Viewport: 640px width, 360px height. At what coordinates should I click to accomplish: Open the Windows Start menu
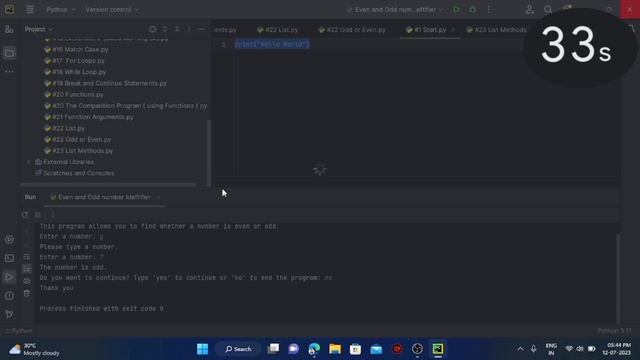tap(202, 349)
